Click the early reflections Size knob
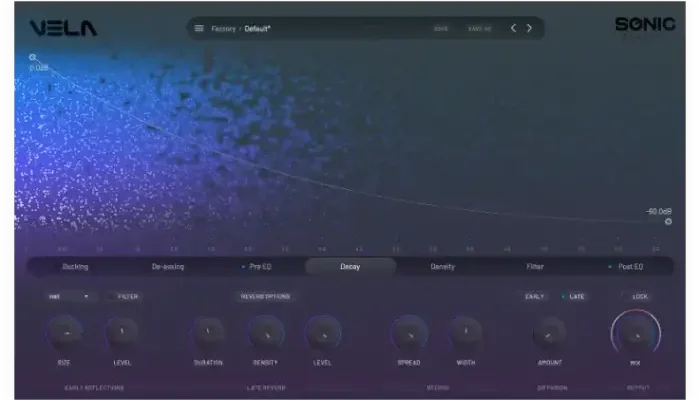Image resolution: width=700 pixels, height=400 pixels. 67,332
